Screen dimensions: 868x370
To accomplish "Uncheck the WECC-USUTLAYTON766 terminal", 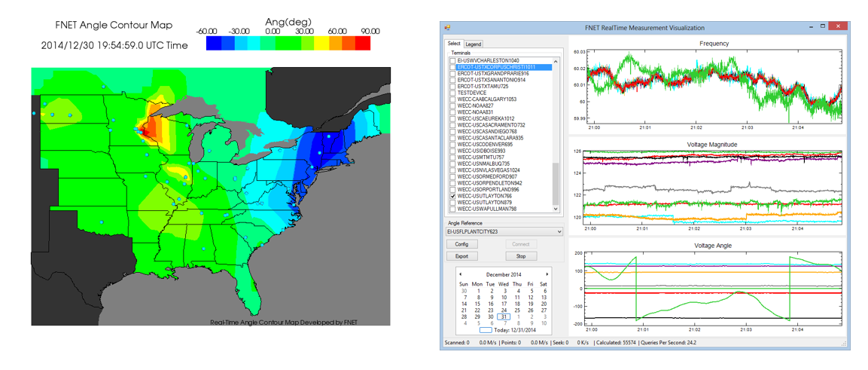I will coord(453,196).
